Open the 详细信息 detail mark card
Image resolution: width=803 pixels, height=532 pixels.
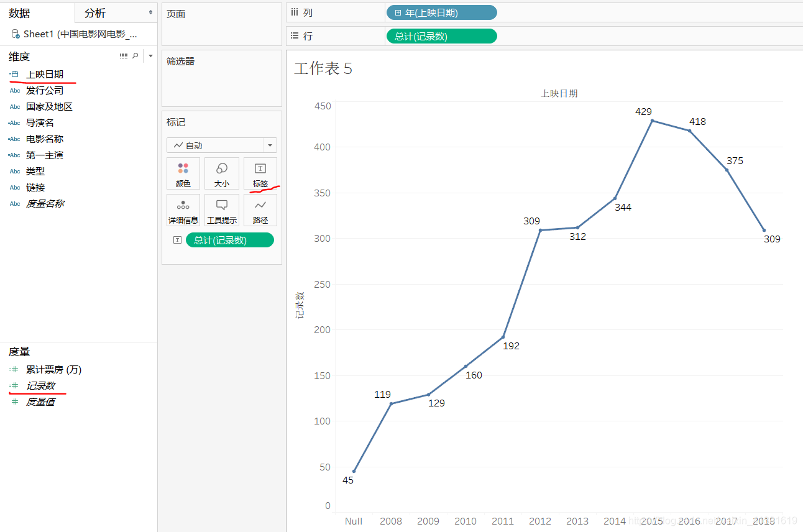(183, 210)
